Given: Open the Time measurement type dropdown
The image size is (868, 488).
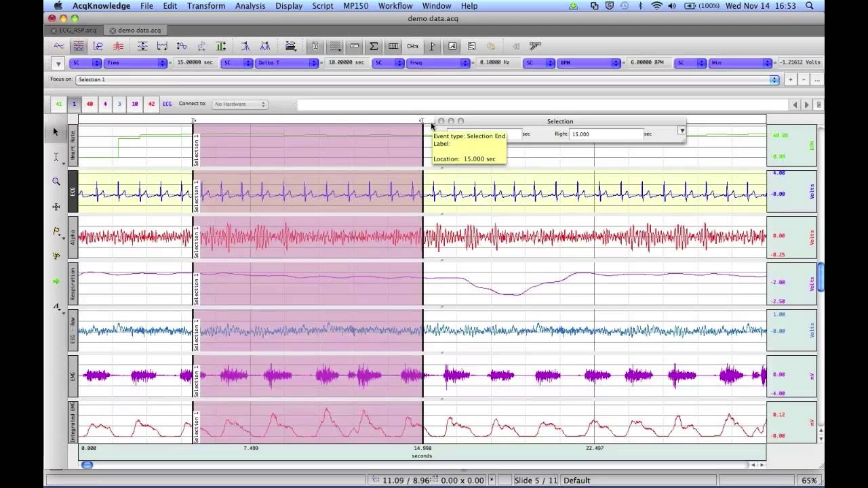Looking at the screenshot, I should pos(136,63).
